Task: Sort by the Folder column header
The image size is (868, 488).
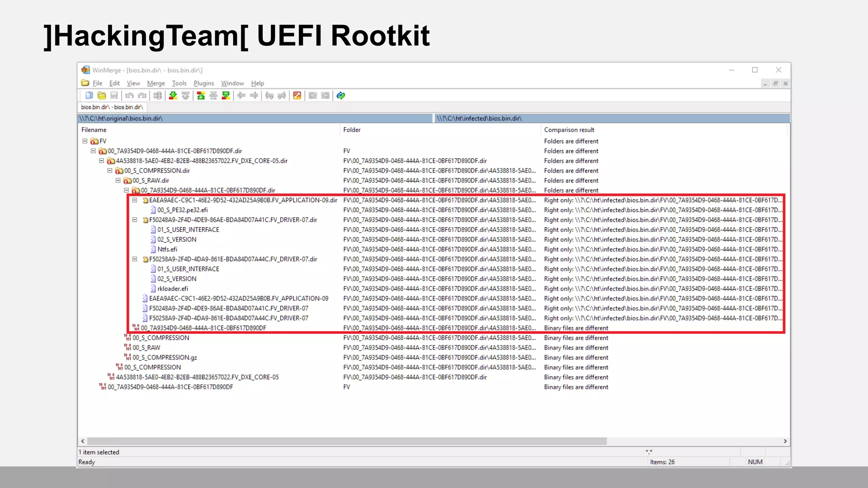Action: (441, 130)
